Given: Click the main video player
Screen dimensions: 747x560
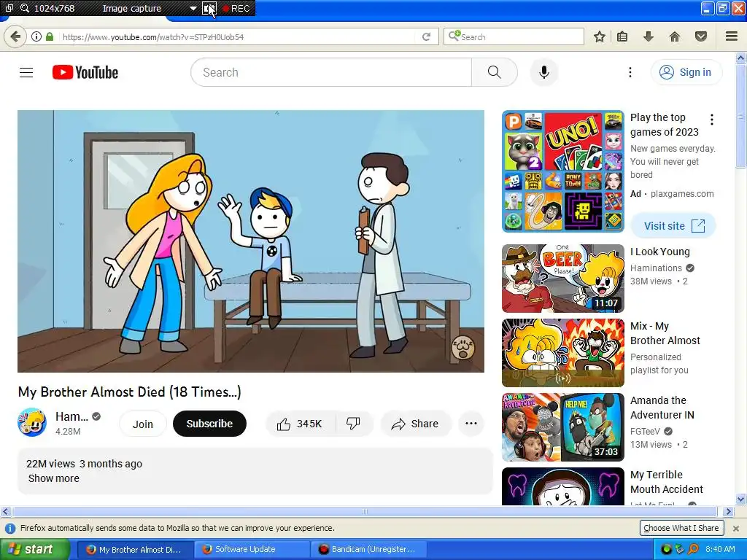Looking at the screenshot, I should [x=251, y=241].
